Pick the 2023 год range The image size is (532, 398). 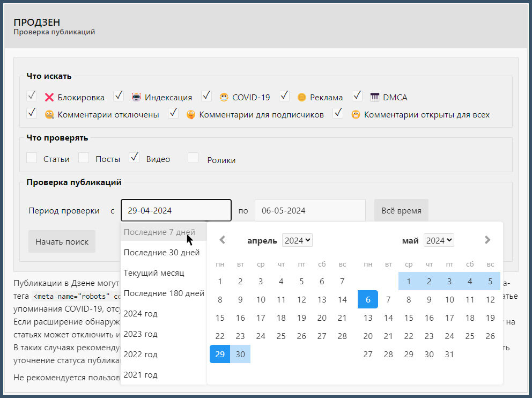coord(164,334)
